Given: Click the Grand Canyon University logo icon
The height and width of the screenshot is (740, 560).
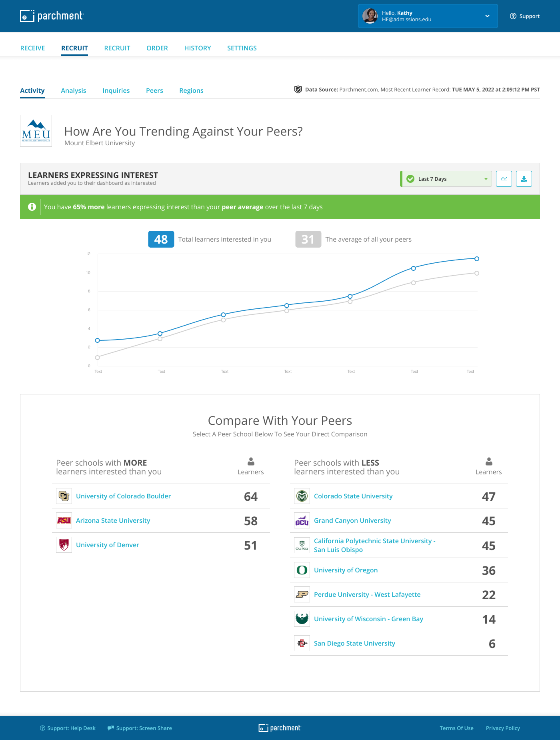Looking at the screenshot, I should tap(302, 520).
